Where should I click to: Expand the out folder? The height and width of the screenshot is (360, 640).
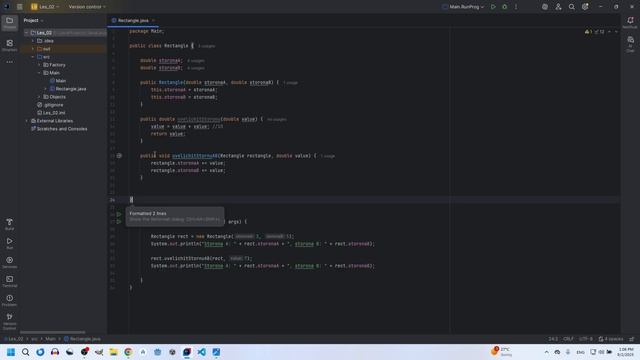(x=33, y=49)
